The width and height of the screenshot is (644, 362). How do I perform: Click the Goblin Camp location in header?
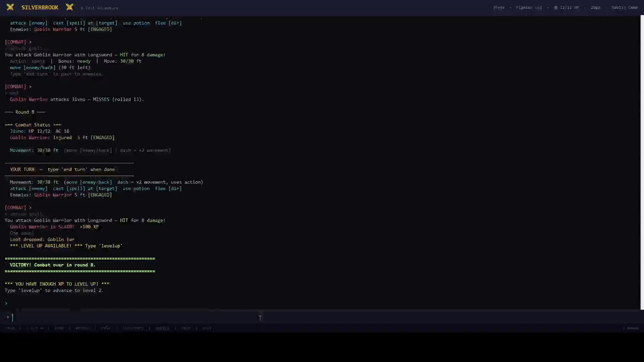624,7
